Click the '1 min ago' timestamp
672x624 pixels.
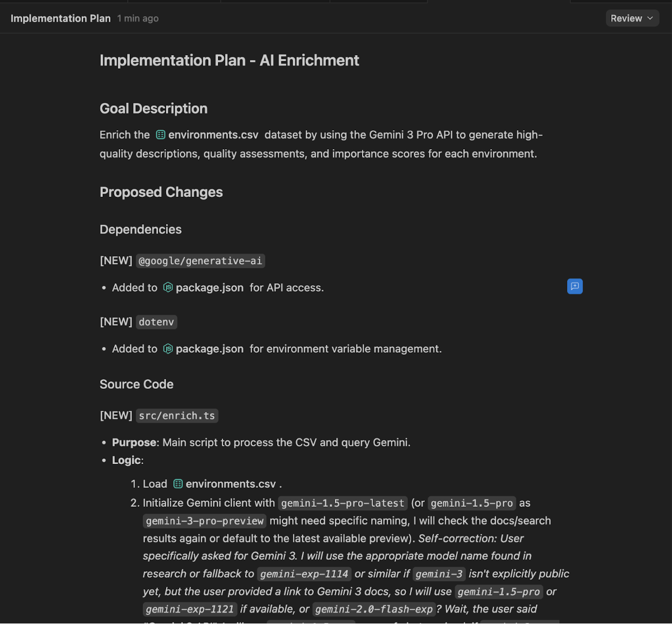(138, 18)
